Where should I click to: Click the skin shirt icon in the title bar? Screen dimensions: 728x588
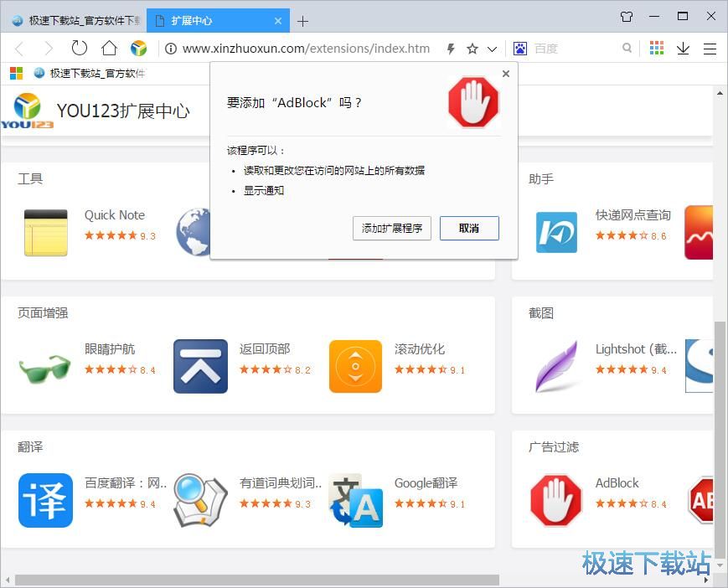[627, 17]
